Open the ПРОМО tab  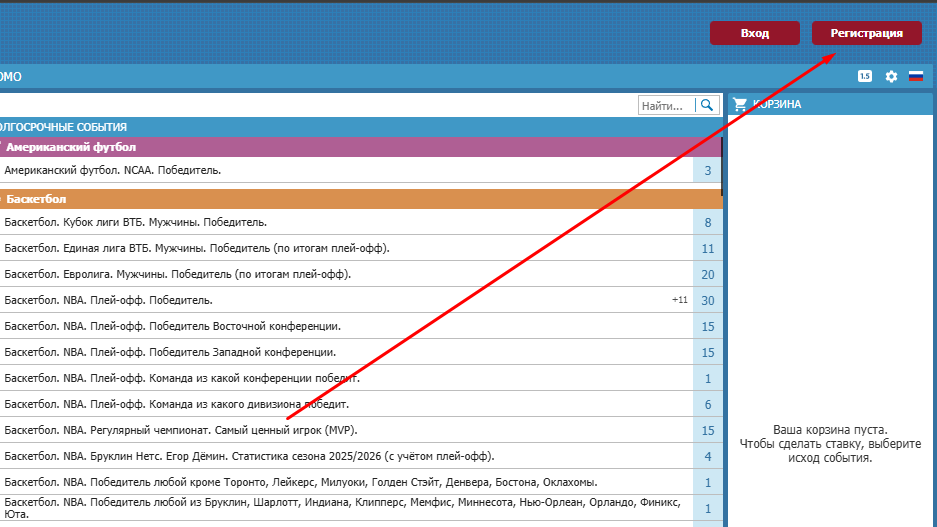pos(10,77)
